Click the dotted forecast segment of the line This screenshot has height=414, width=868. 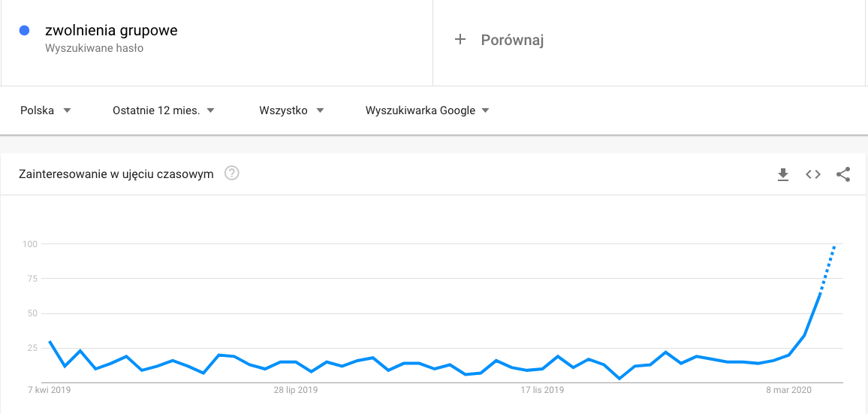(827, 269)
